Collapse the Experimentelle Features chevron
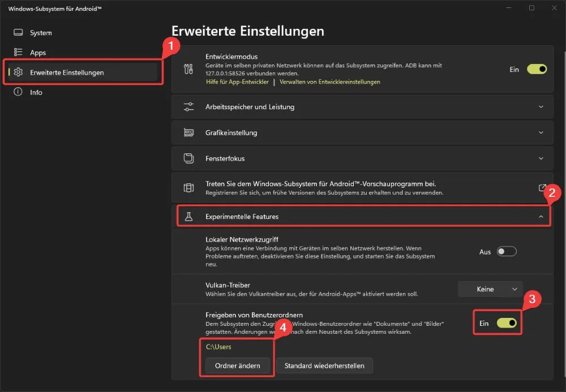The image size is (566, 392). [541, 217]
